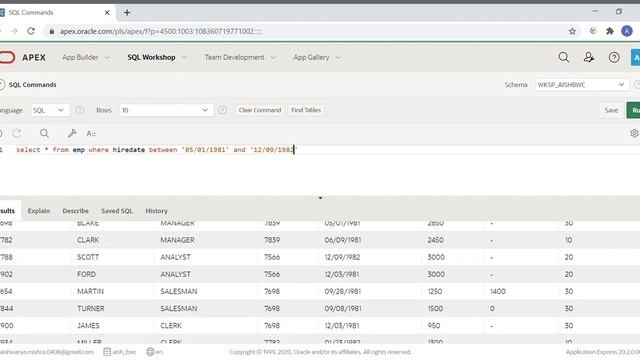
Task: Open the editor settings gear icon
Action: [634, 133]
